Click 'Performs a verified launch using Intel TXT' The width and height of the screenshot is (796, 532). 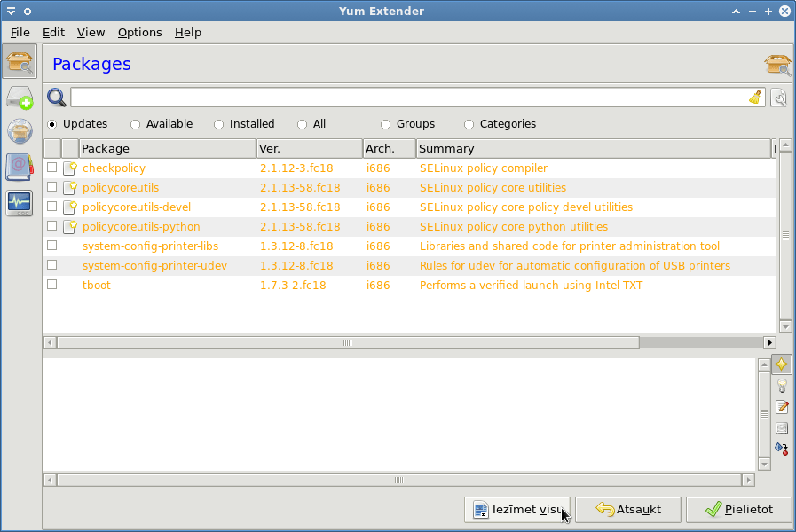point(531,285)
